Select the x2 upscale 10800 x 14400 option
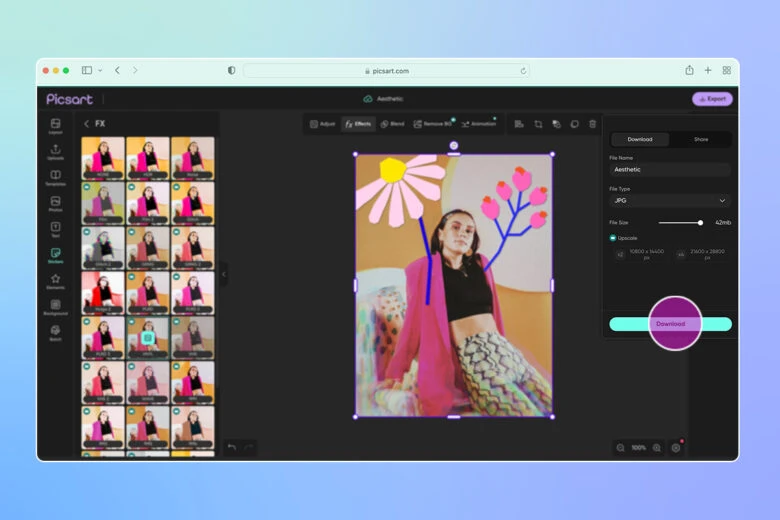The image size is (780, 520). coord(638,255)
